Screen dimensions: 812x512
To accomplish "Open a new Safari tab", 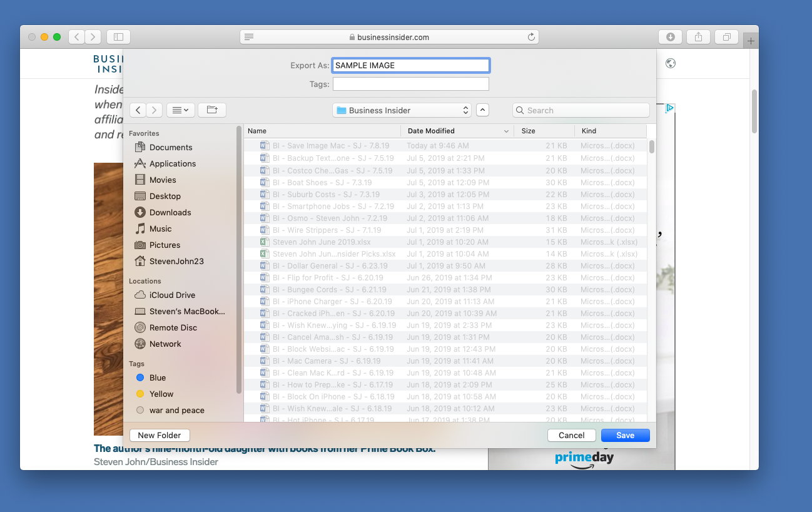I will click(x=751, y=41).
